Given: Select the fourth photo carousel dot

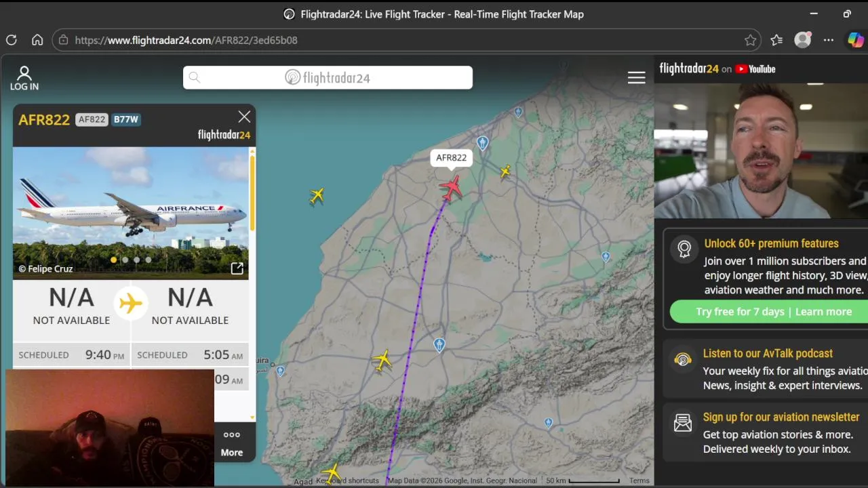Looking at the screenshot, I should 148,260.
